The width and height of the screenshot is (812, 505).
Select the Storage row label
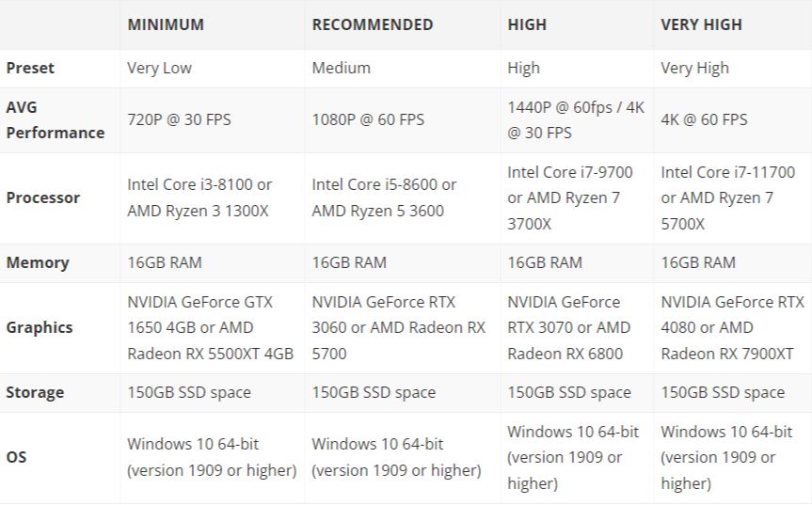click(35, 392)
